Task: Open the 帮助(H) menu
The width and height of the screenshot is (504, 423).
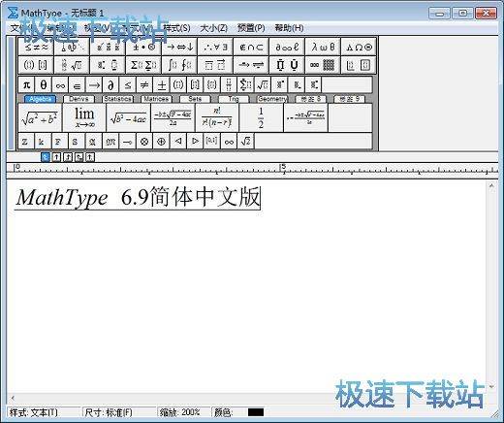Action: pyautogui.click(x=289, y=28)
